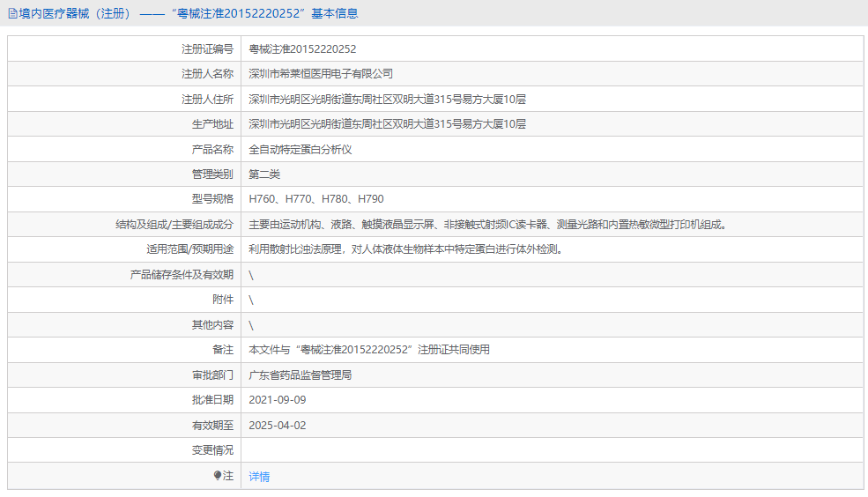Select product name 全自动特定蛋白分析仪
Screen dimensions: 868x497
pos(300,150)
